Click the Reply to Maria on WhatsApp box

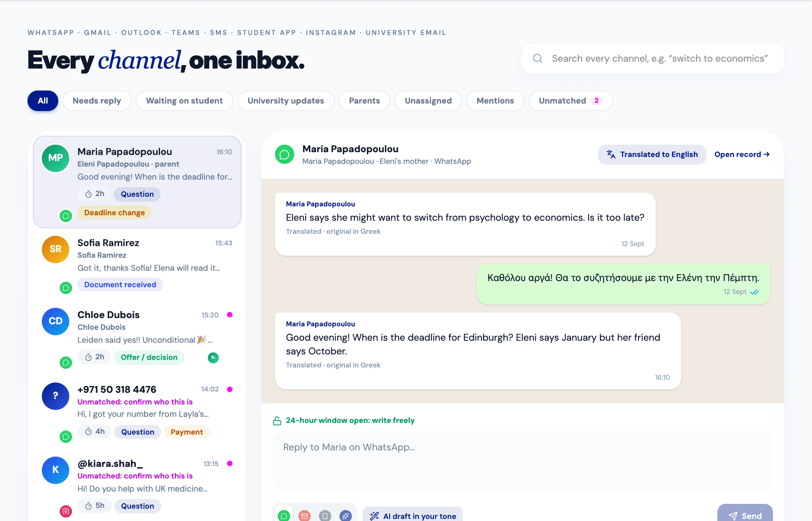click(x=523, y=460)
